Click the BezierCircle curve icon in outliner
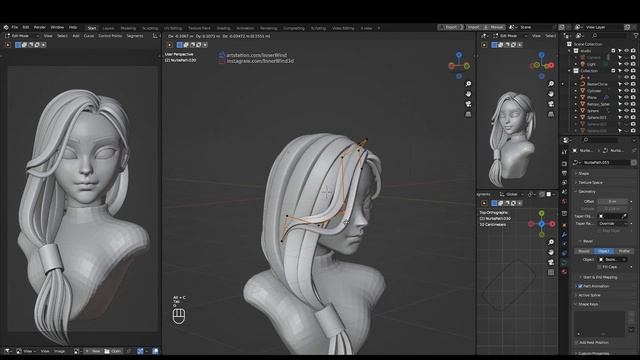The width and height of the screenshot is (640, 360). point(582,84)
